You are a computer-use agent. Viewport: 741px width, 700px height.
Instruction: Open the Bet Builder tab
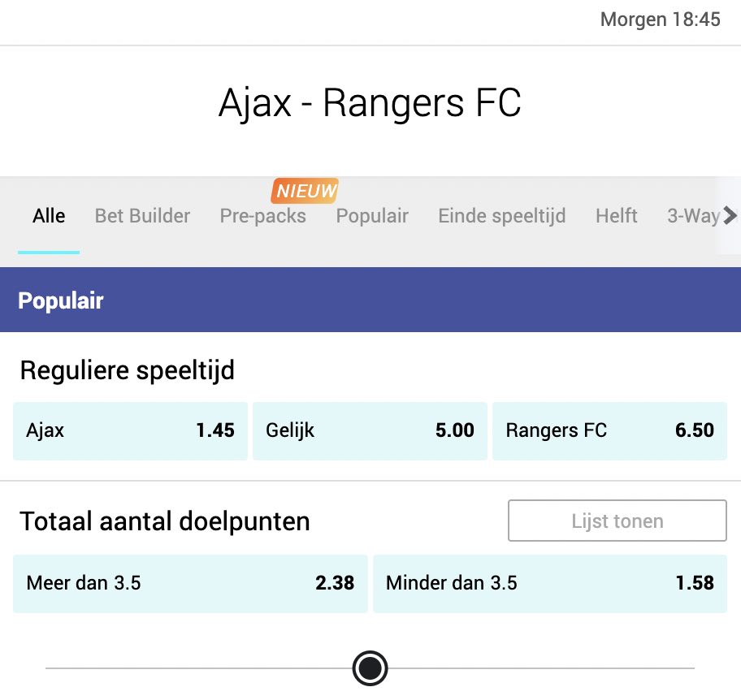click(x=142, y=216)
